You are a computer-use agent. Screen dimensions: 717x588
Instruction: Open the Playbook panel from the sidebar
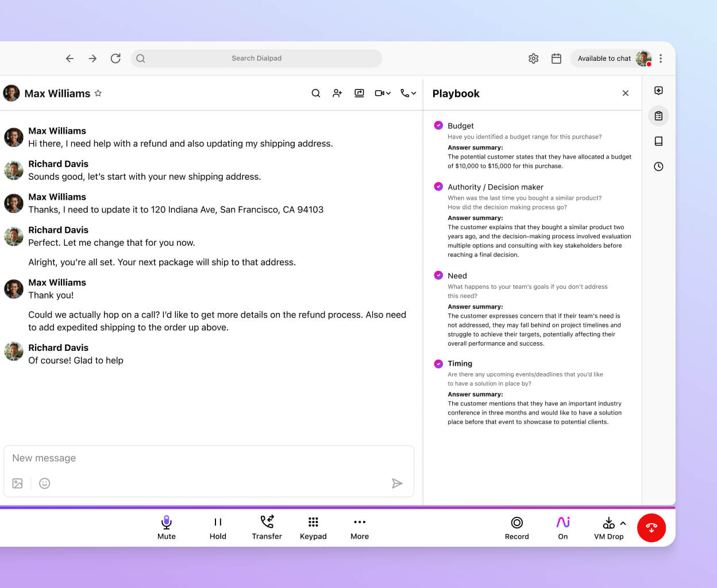658,115
